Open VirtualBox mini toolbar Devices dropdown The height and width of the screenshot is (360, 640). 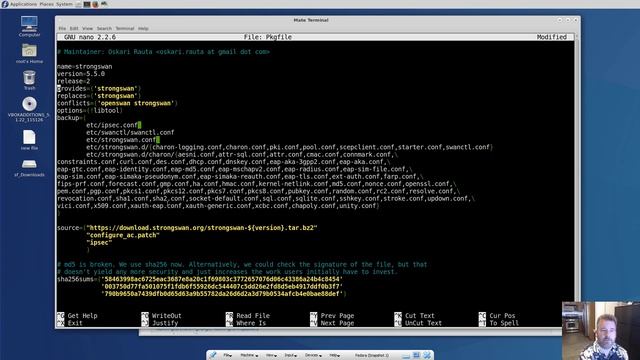pos(313,356)
